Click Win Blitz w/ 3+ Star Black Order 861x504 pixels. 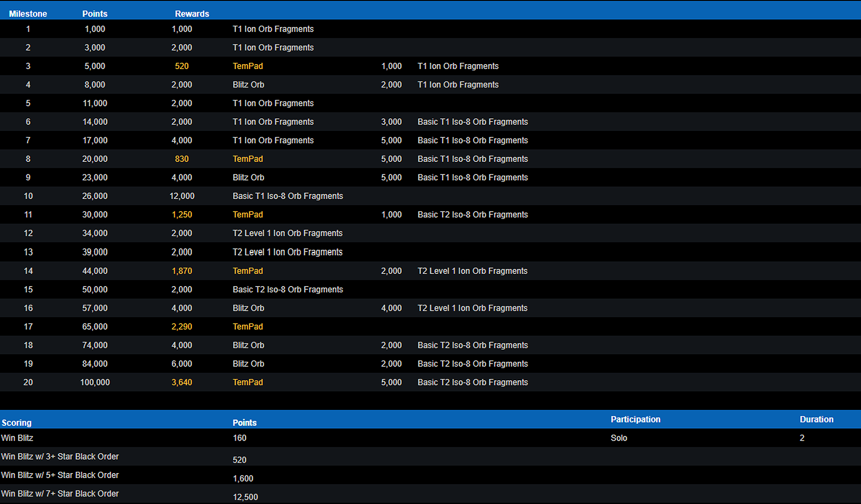tap(60, 456)
